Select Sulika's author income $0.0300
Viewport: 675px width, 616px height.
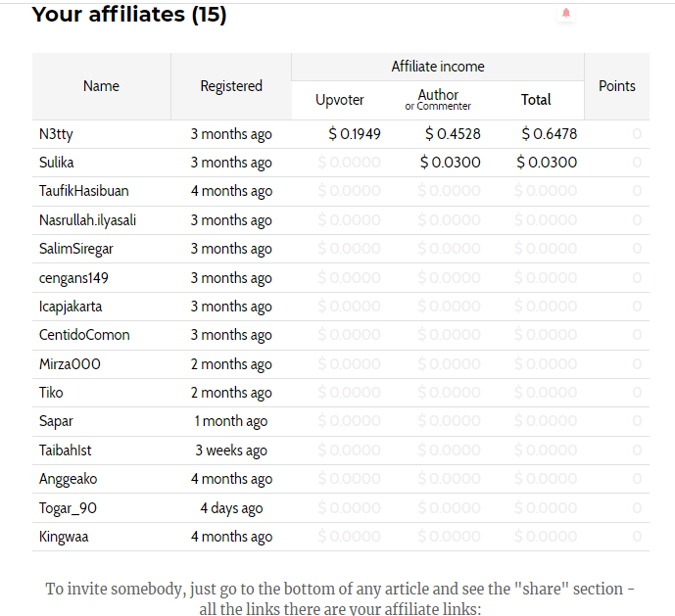pyautogui.click(x=451, y=163)
